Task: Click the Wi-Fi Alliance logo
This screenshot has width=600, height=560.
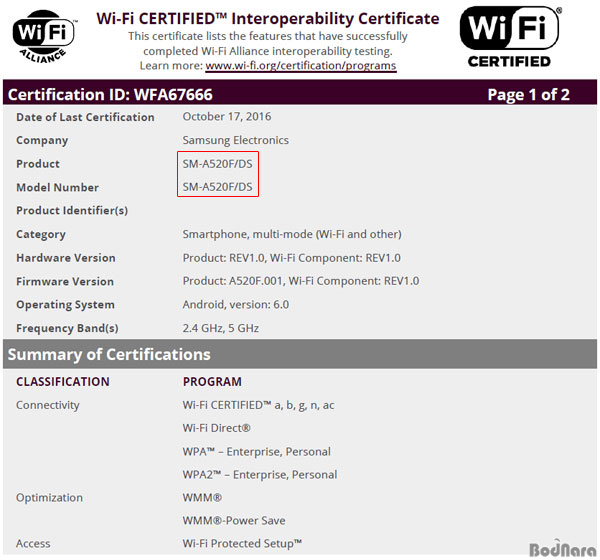Action: (44, 37)
